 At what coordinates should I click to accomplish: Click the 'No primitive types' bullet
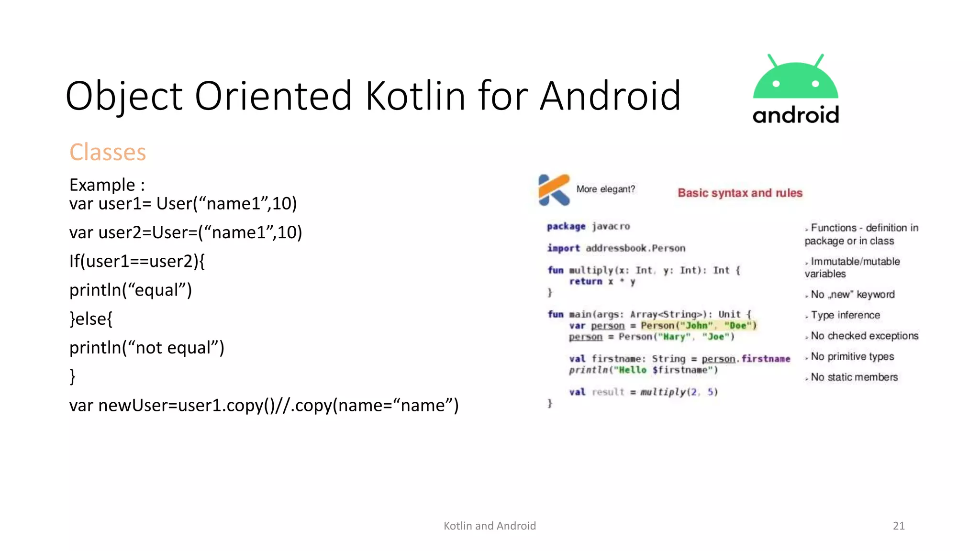852,357
